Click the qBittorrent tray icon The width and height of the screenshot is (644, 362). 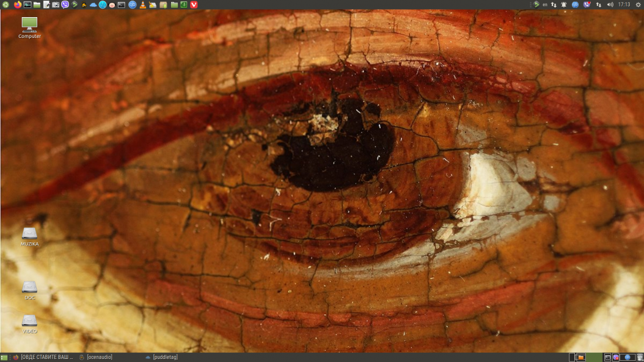(575, 4)
